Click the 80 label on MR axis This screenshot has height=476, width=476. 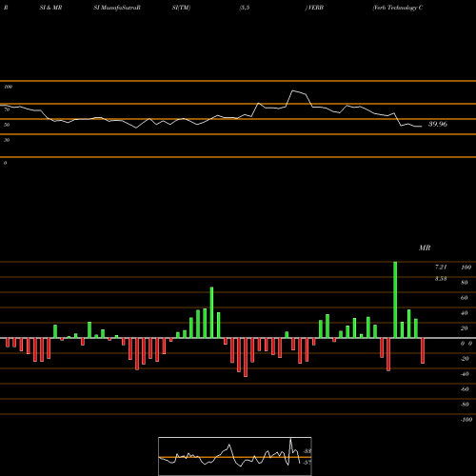coord(464,282)
